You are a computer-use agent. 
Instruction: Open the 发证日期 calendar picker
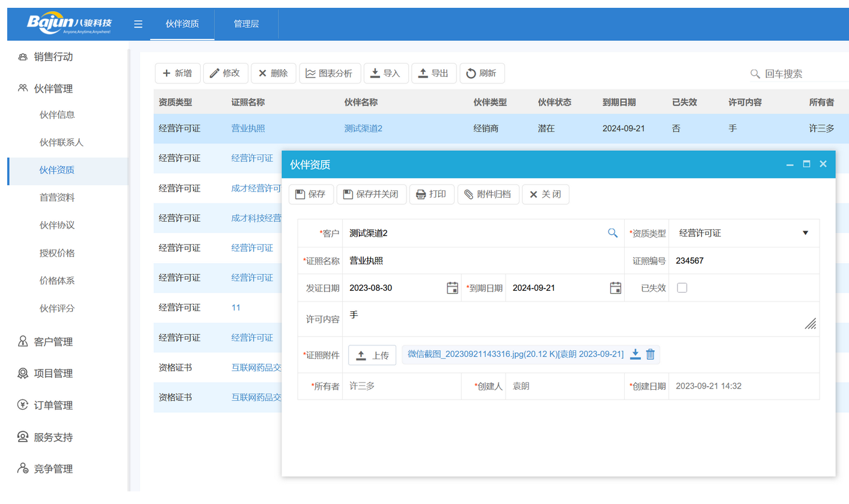click(452, 288)
